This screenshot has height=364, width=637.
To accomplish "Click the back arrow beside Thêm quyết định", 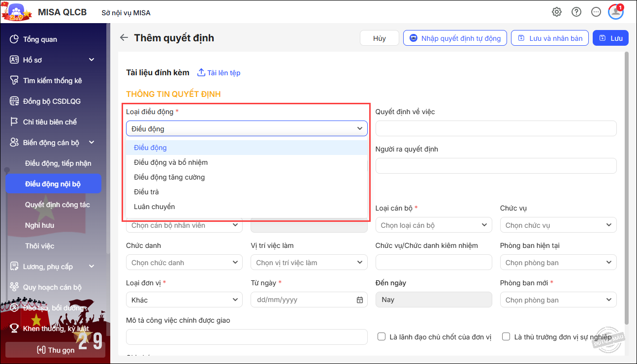I will [x=124, y=38].
